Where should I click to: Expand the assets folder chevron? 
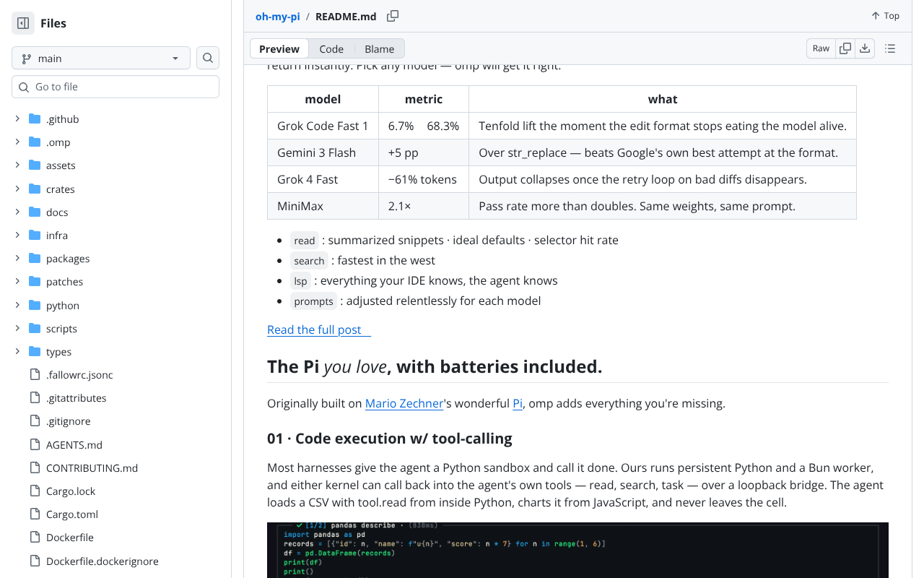click(17, 165)
